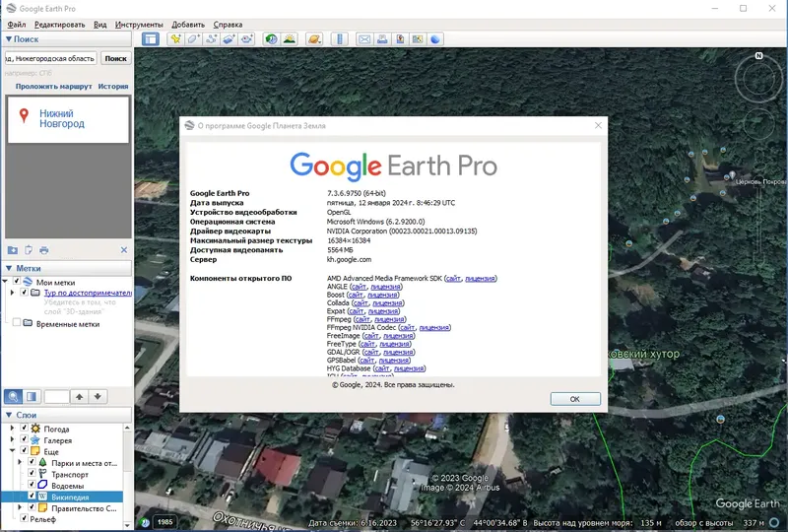Copy search results to My Places folder icon

(13, 250)
